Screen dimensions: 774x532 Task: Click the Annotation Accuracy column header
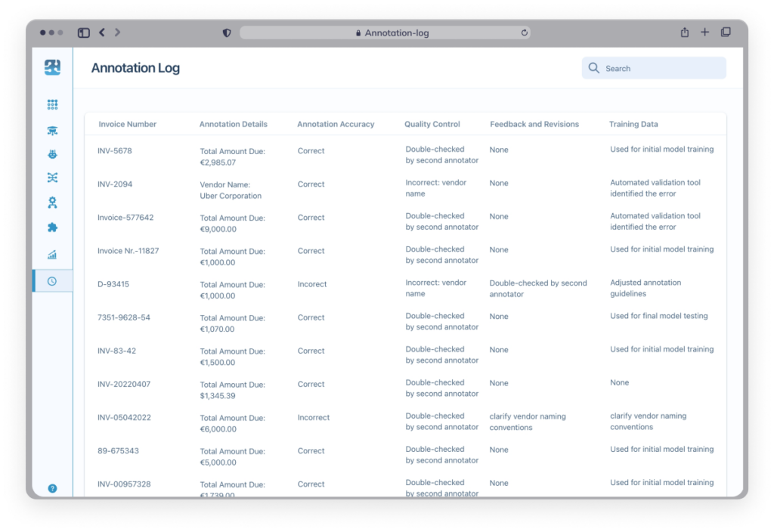[336, 124]
